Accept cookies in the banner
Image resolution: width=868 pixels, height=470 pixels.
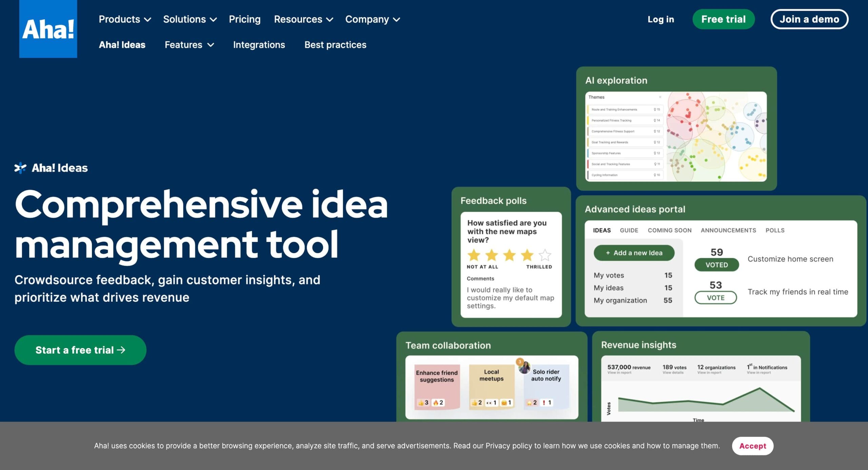tap(752, 446)
